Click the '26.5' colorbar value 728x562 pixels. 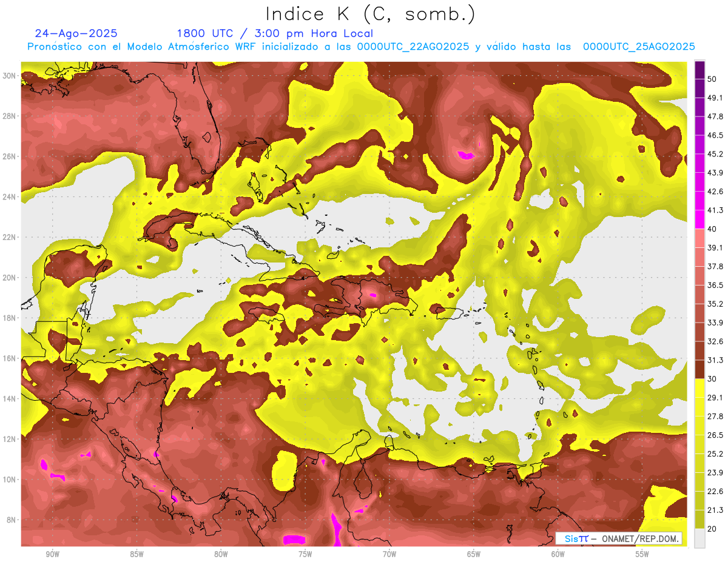pyautogui.click(x=715, y=435)
